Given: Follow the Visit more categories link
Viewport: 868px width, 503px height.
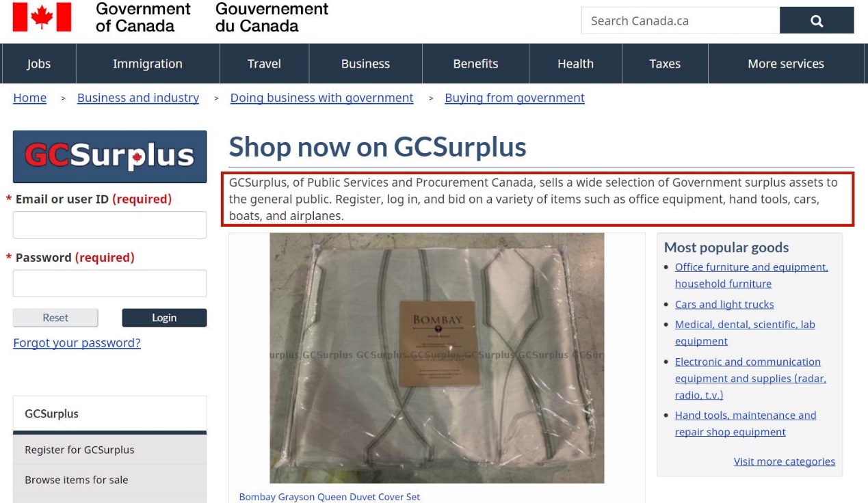Looking at the screenshot, I should click(785, 461).
